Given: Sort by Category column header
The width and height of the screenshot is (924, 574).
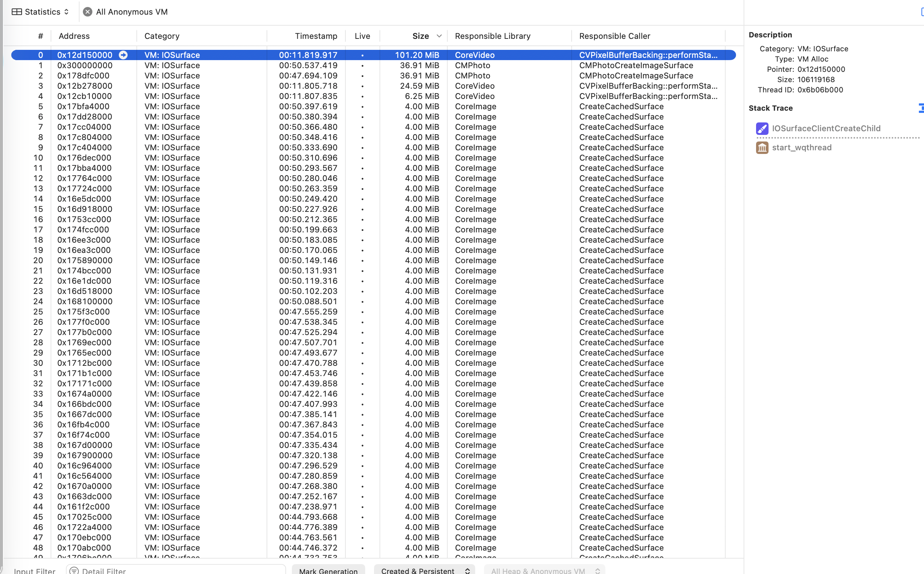Looking at the screenshot, I should point(162,36).
